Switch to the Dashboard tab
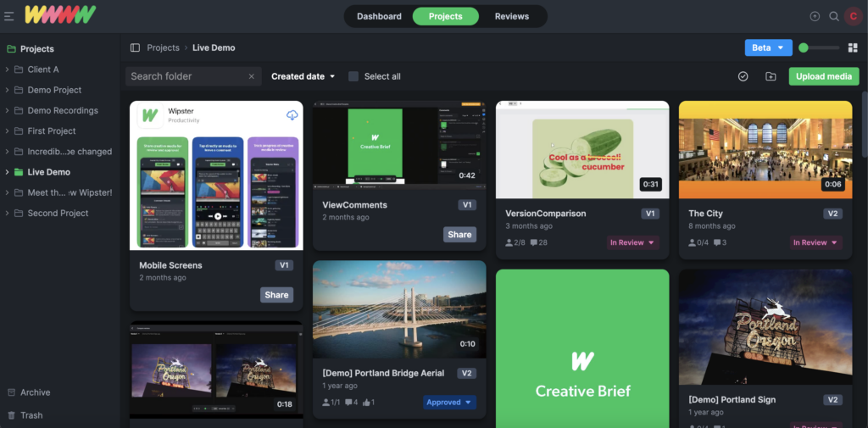The width and height of the screenshot is (868, 428). click(379, 16)
